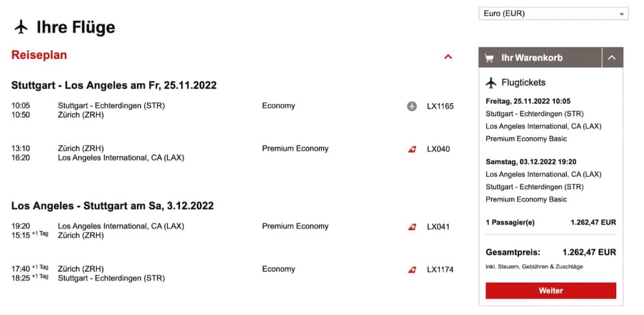Image resolution: width=644 pixels, height=315 pixels.
Task: Click the grey airline icon next to LX1165
Action: 412,106
